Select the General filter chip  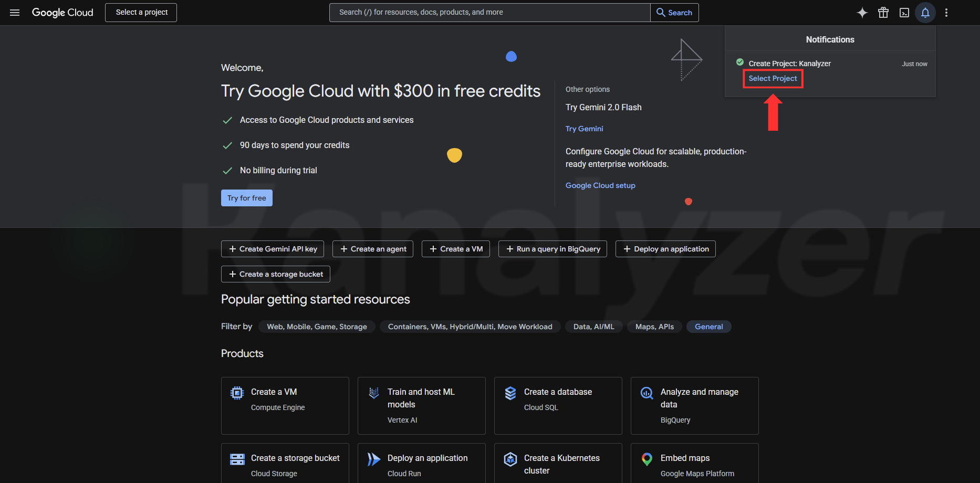point(709,327)
